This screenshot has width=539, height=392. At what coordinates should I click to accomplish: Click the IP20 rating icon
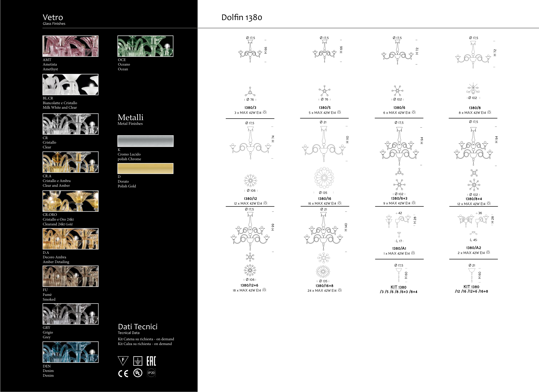(x=151, y=373)
